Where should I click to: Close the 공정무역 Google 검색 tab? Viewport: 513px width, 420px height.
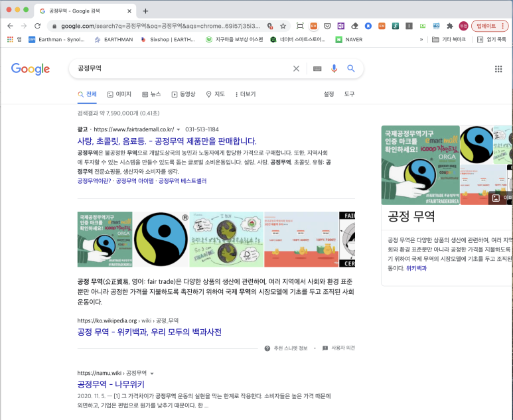click(x=129, y=11)
